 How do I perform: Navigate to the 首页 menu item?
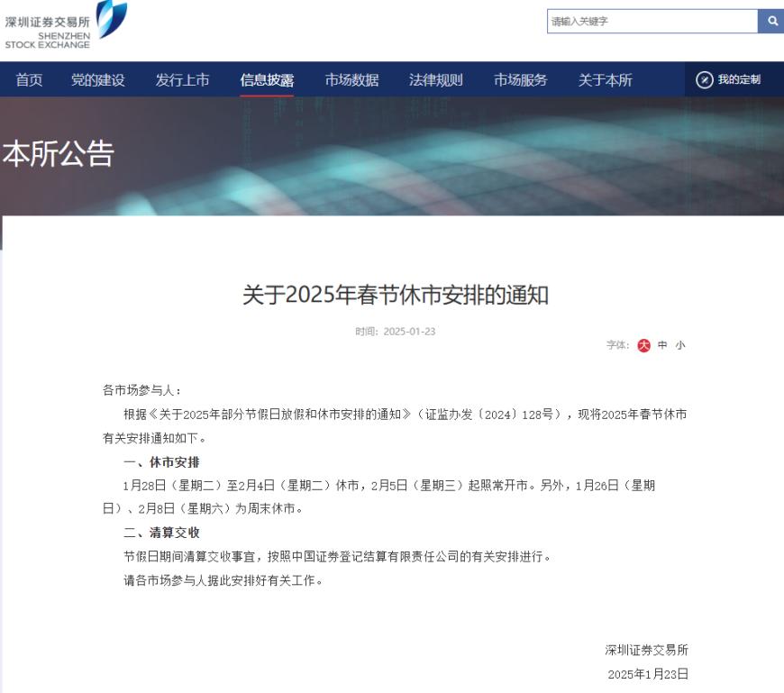[28, 79]
